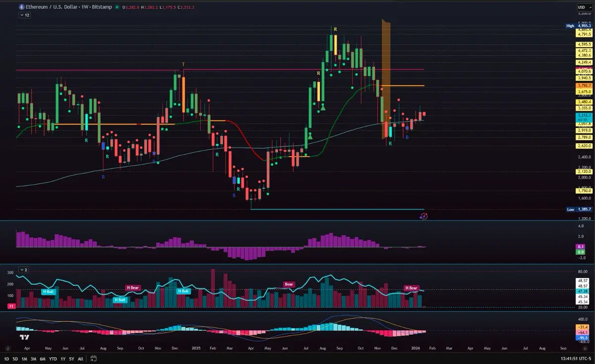The width and height of the screenshot is (595, 364).
Task: Click the Bear label in the RSI pane
Action: [x=289, y=285]
